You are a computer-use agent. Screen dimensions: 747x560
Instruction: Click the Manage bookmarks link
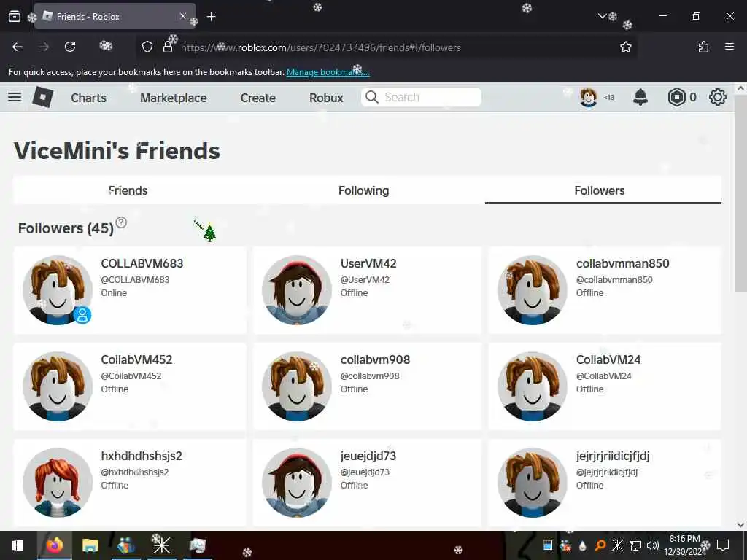[x=328, y=72]
